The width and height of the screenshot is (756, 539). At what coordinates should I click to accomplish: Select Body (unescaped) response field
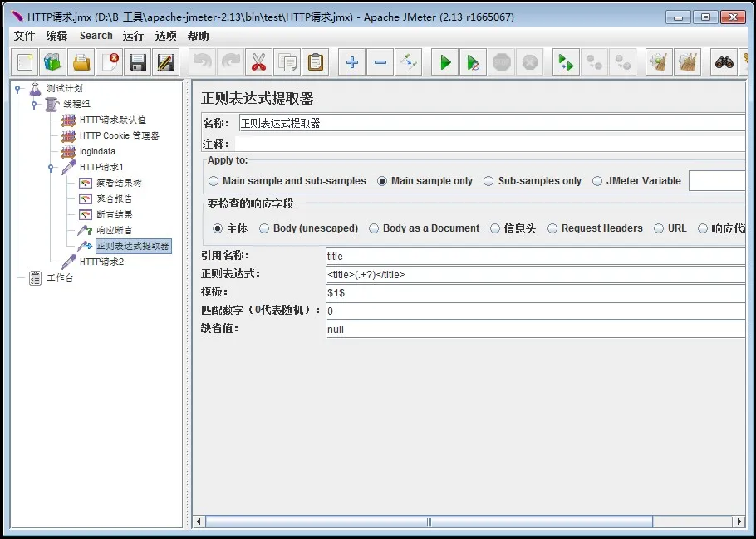(x=264, y=228)
